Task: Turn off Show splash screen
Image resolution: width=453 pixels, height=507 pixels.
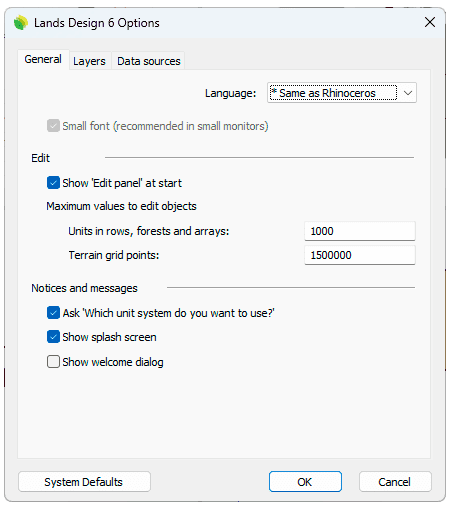Action: [53, 337]
